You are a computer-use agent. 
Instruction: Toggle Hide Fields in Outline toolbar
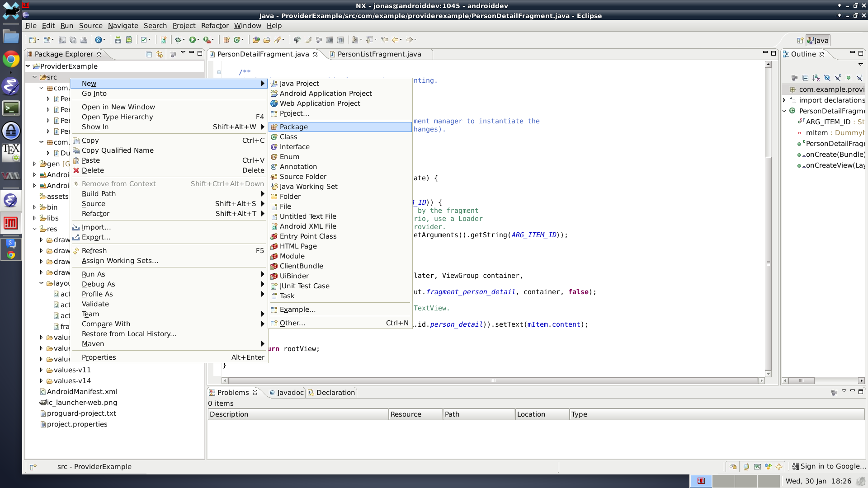827,78
